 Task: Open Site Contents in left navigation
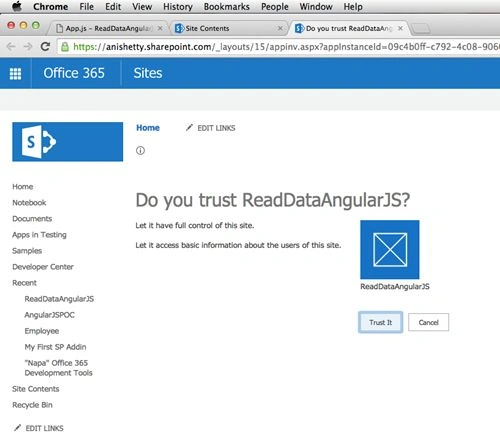pyautogui.click(x=36, y=389)
